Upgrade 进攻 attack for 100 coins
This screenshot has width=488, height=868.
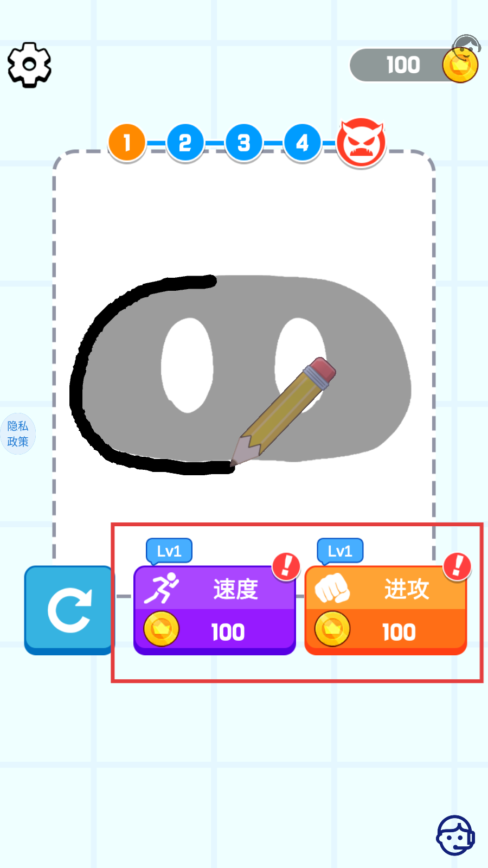(386, 610)
